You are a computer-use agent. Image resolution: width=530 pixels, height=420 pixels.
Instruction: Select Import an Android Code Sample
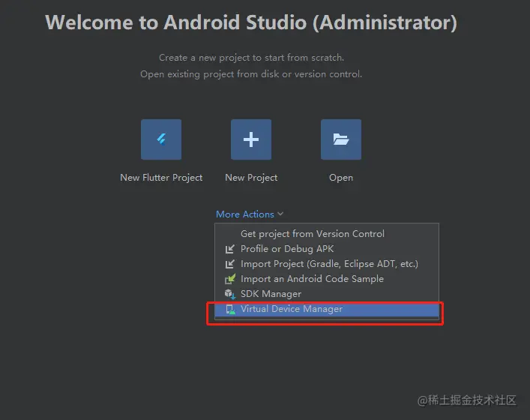[327, 279]
